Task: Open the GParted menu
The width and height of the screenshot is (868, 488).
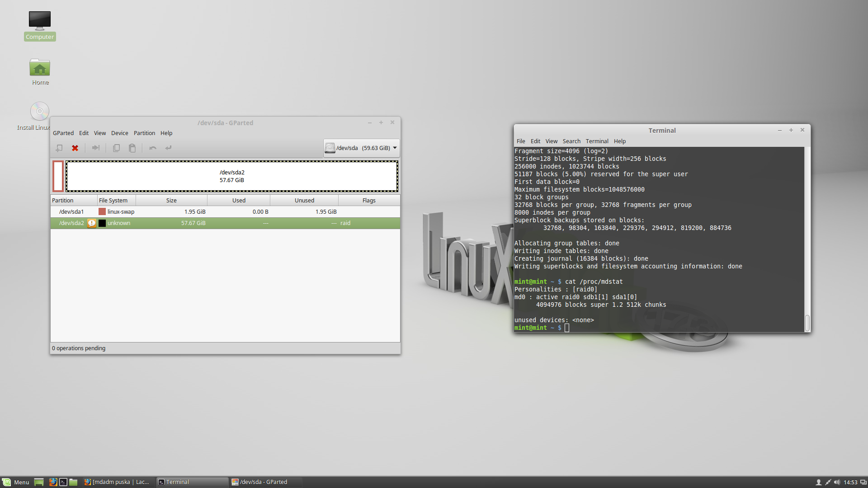Action: (63, 133)
